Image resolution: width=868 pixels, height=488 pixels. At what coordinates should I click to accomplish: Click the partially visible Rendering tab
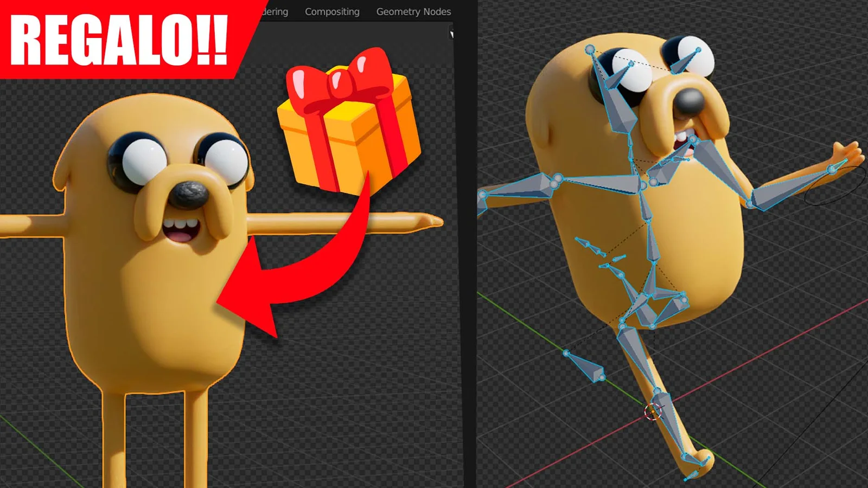275,11
